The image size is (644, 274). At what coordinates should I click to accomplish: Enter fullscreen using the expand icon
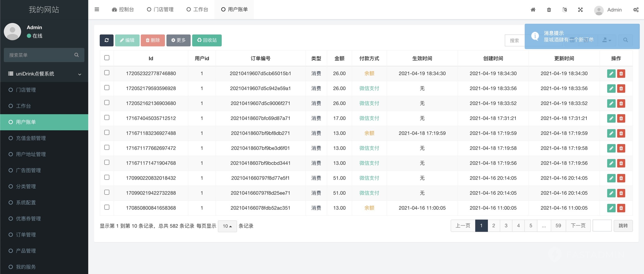coord(580,10)
